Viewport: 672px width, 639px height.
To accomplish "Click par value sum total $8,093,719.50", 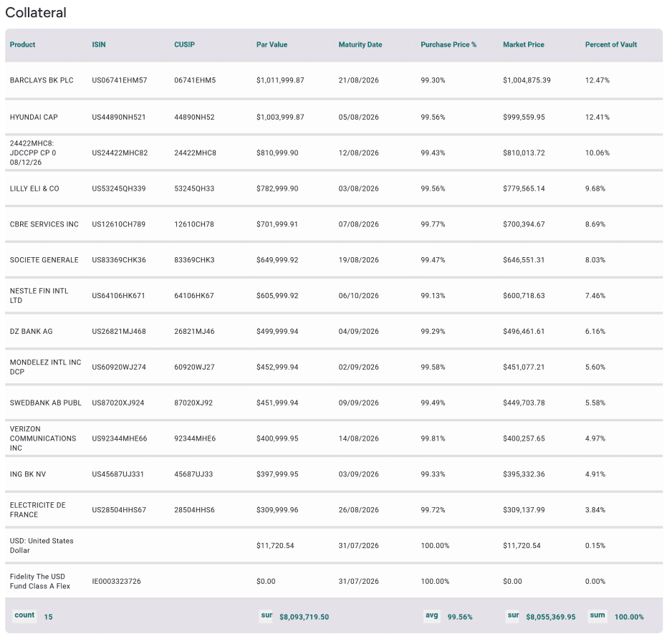I will (304, 617).
